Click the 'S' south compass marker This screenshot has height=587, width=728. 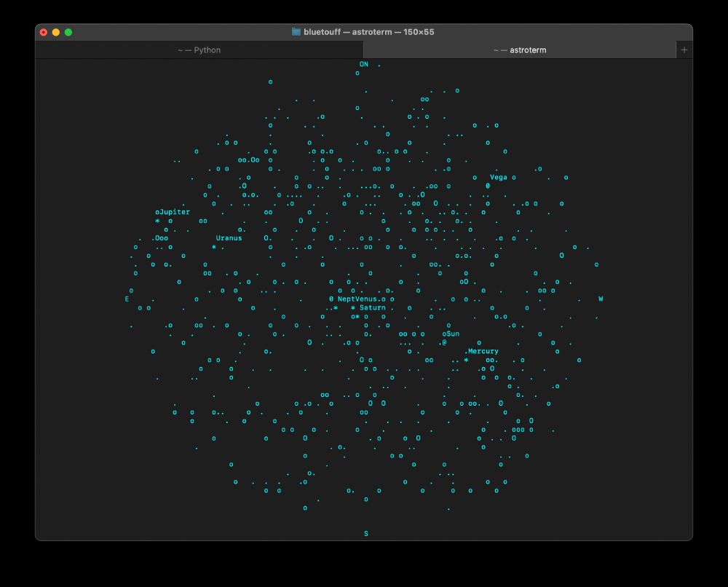[366, 534]
